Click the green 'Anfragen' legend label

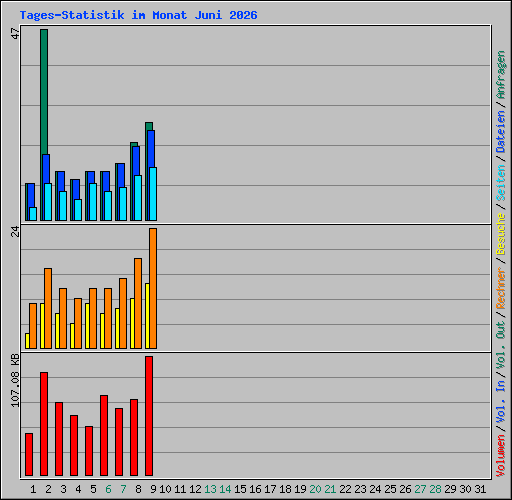(x=501, y=75)
